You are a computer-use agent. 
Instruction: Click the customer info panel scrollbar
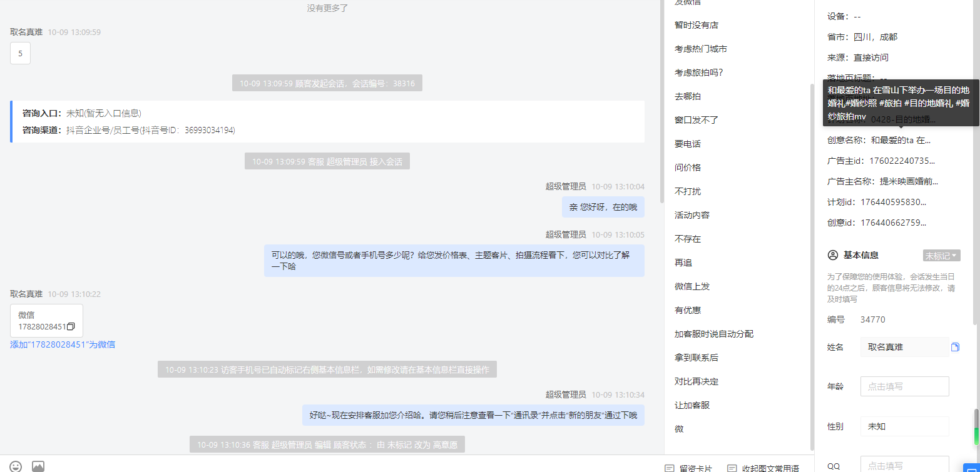pos(975,163)
